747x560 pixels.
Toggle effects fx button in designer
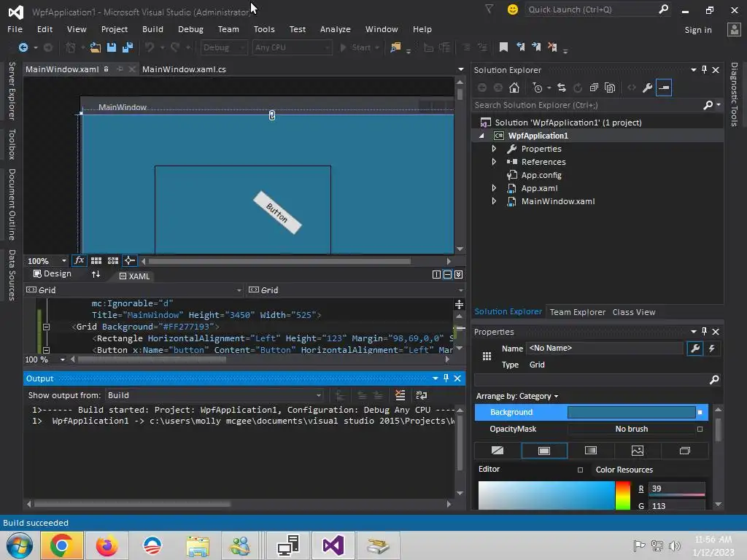[x=79, y=260]
